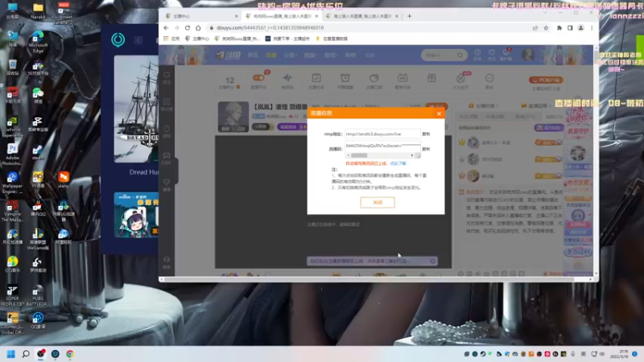The height and width of the screenshot is (362, 644).
Task: Click the heart icon in Douyu left sidebar
Action: point(167,76)
